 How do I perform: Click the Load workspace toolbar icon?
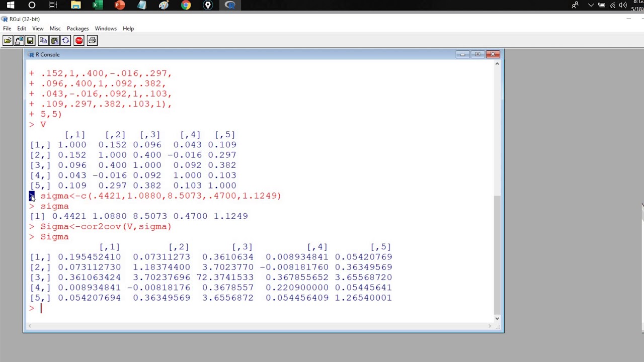tap(19, 41)
